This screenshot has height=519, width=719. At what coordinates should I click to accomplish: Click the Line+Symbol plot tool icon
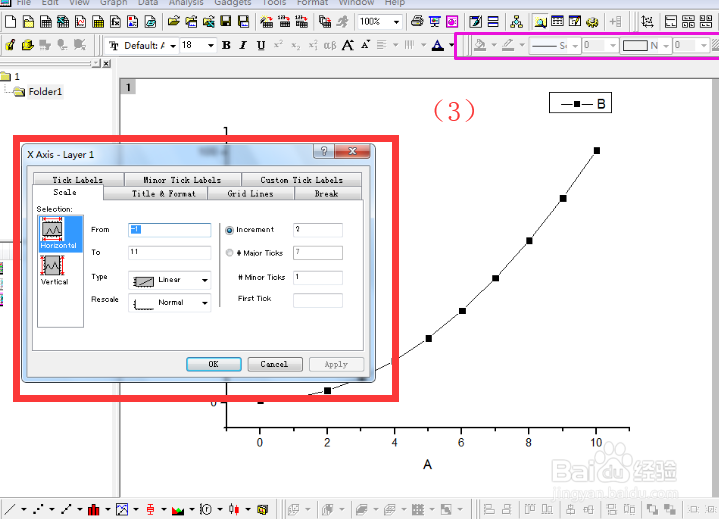pyautogui.click(x=66, y=509)
